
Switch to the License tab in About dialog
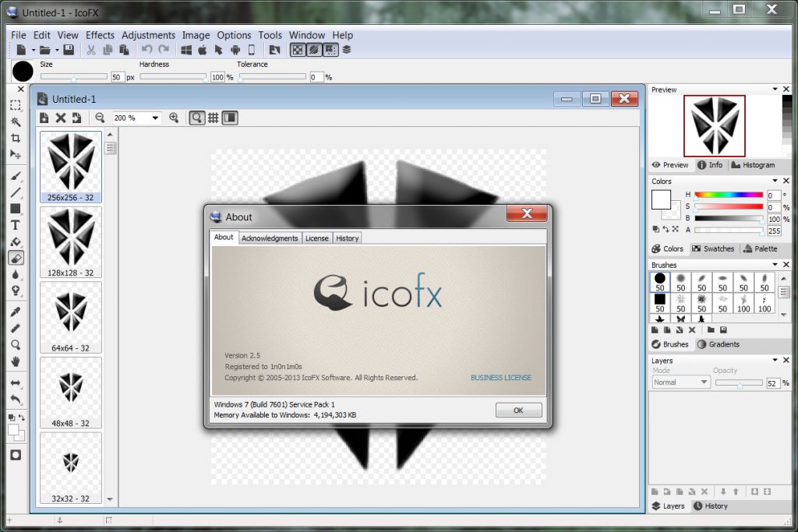click(317, 238)
